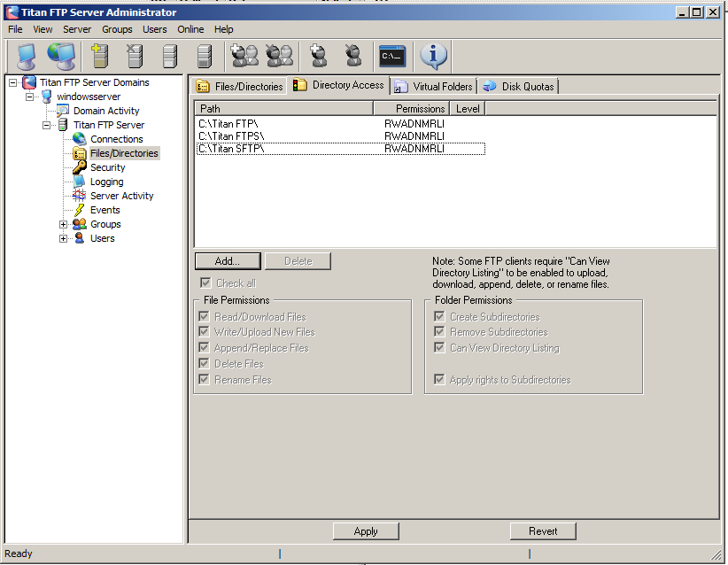Screen dimensions: 728x565
Task: Toggle Rename Files checkbox
Action: (204, 379)
